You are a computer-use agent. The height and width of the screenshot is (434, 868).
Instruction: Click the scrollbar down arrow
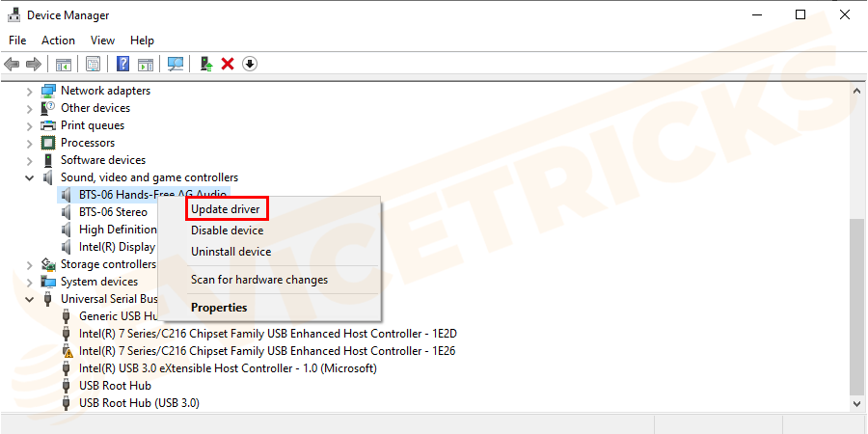[856, 403]
